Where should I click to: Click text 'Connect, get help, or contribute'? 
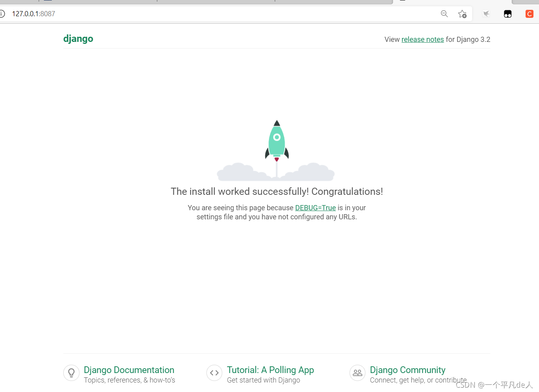418,380
